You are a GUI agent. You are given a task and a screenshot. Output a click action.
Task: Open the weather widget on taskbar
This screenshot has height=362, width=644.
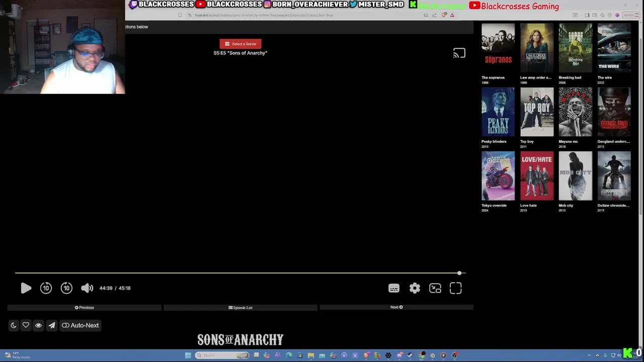click(17, 355)
